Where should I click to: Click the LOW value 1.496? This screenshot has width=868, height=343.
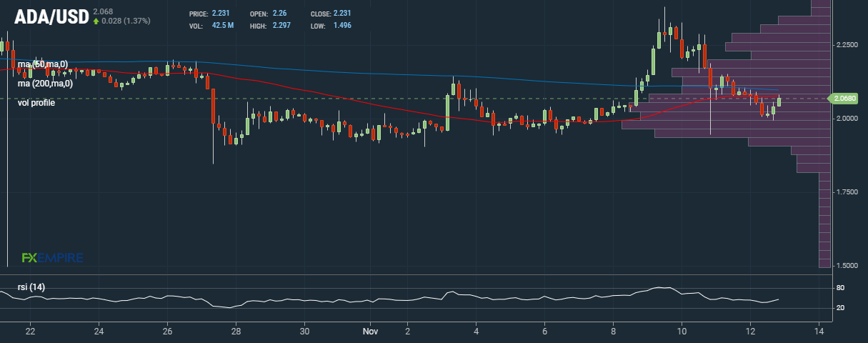pos(342,26)
